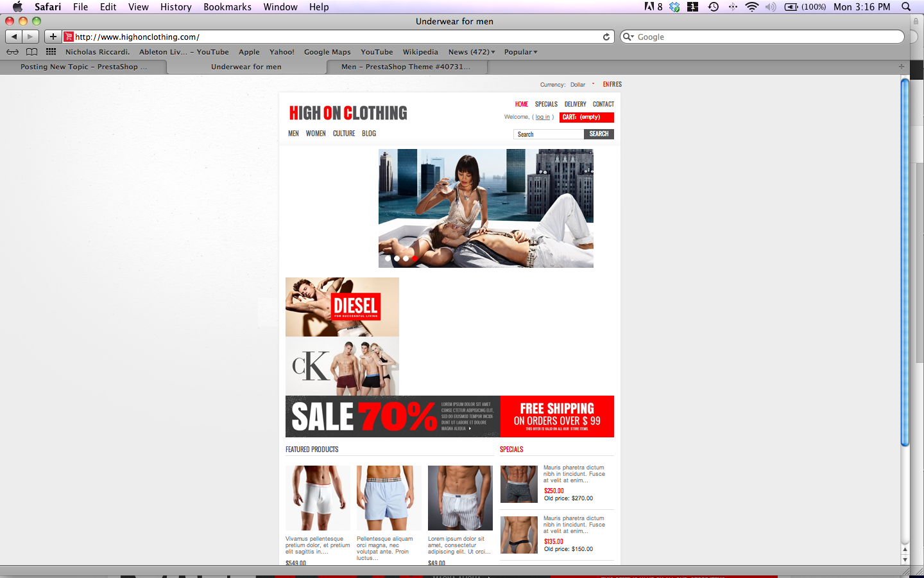Open the Bookmarks menu
This screenshot has height=578, width=924.
(227, 6)
